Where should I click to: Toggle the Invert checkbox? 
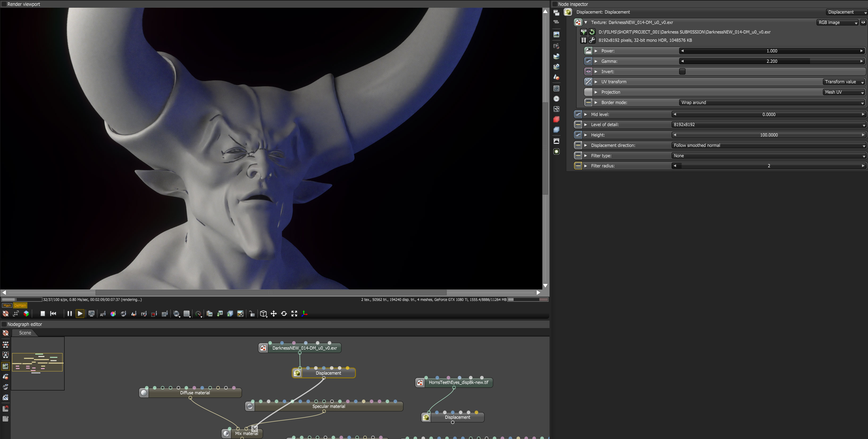(682, 72)
